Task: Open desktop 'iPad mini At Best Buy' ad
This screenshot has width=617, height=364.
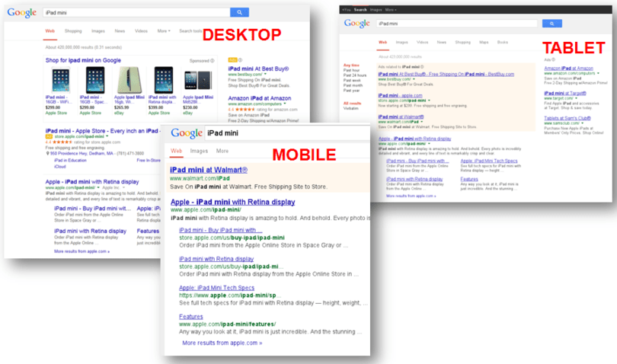Action: [258, 69]
